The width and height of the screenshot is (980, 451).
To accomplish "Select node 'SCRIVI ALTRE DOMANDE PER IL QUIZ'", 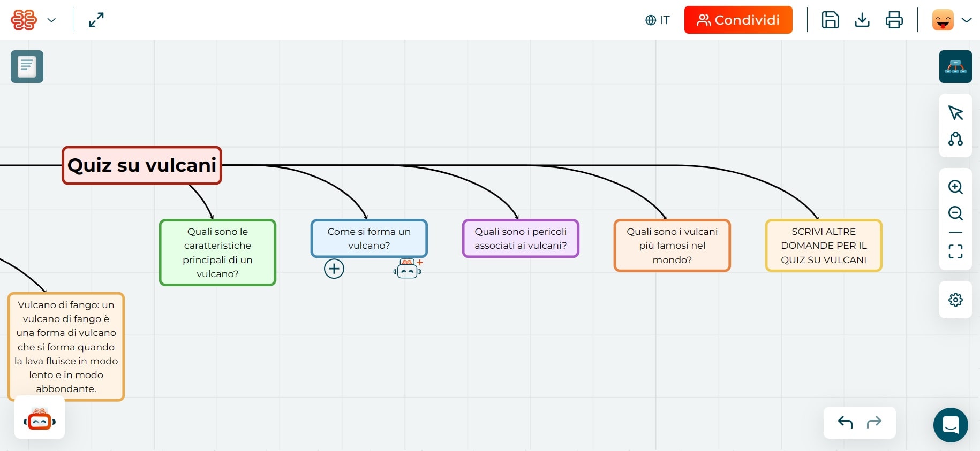I will 824,246.
